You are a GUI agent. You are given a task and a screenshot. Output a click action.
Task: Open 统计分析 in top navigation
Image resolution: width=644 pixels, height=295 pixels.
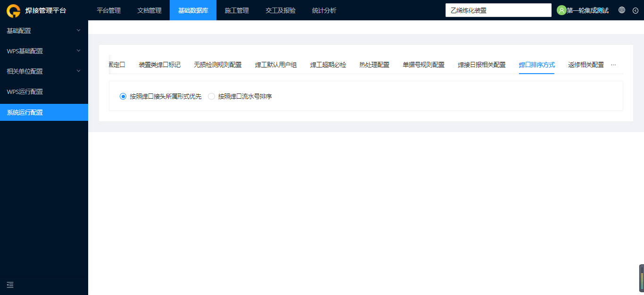tap(324, 10)
